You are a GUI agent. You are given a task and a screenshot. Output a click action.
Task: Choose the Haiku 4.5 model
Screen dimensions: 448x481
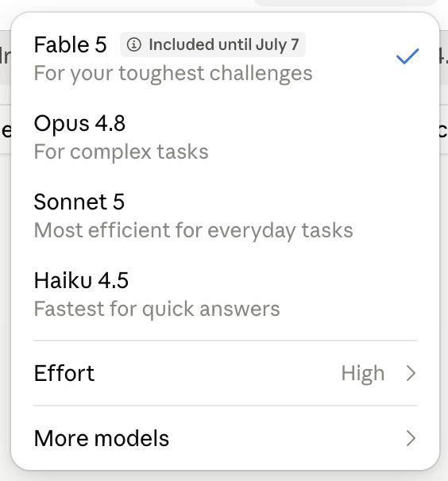(225, 294)
